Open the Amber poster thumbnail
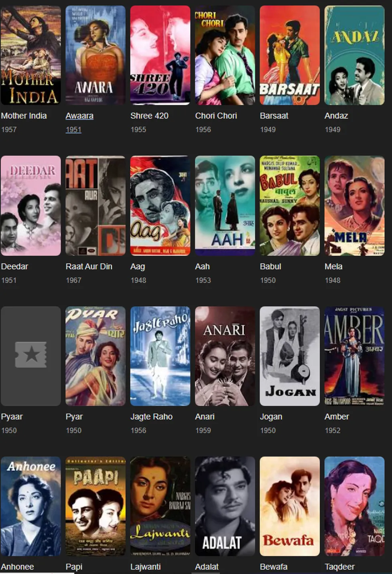The width and height of the screenshot is (392, 574). 354,356
